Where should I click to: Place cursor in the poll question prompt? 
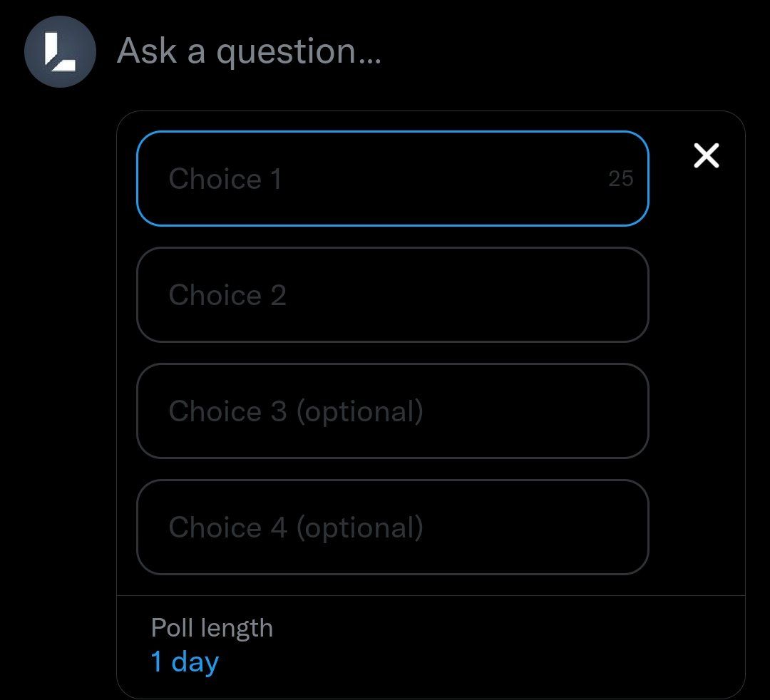coord(250,52)
